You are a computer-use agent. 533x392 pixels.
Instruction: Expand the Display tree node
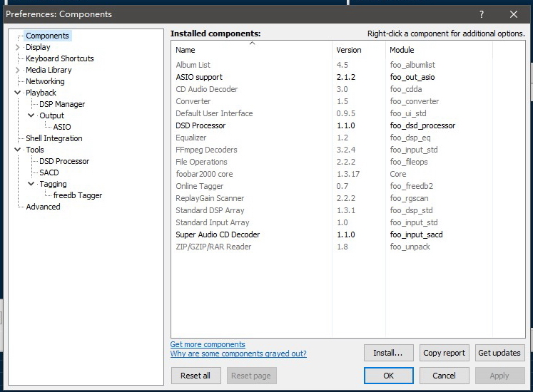(18, 47)
